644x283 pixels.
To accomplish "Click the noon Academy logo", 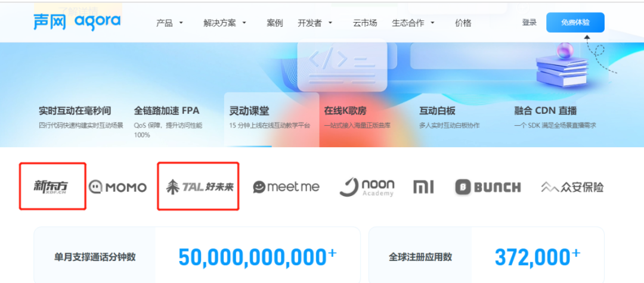I will click(x=367, y=188).
